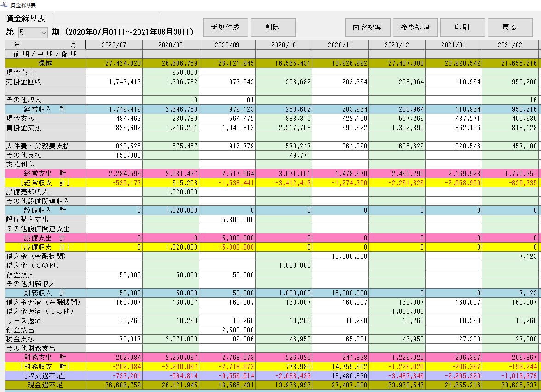This screenshot has width=541, height=392.
Task: Click 1,996,732 in 売掛金回収 row
Action: pos(170,82)
